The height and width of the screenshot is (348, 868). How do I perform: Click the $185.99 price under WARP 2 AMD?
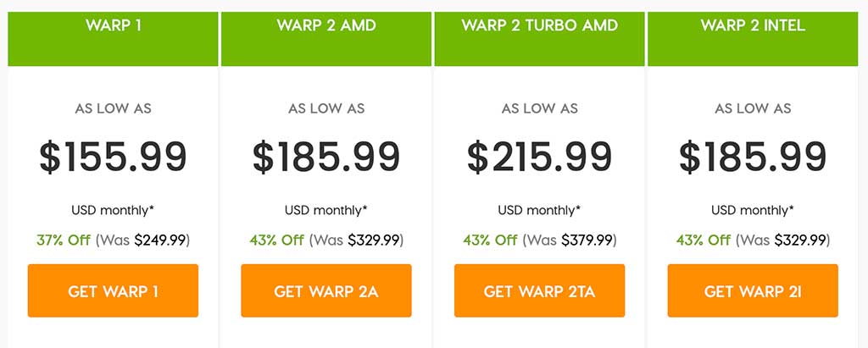point(326,157)
